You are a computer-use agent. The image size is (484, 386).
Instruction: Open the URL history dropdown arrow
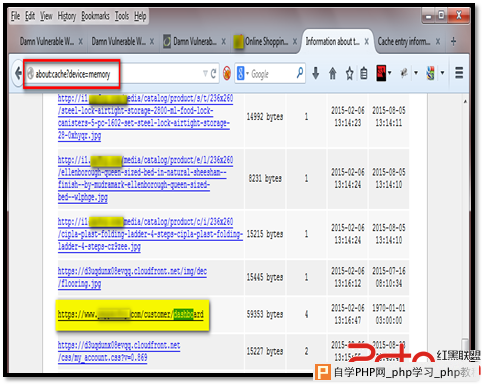click(x=205, y=73)
